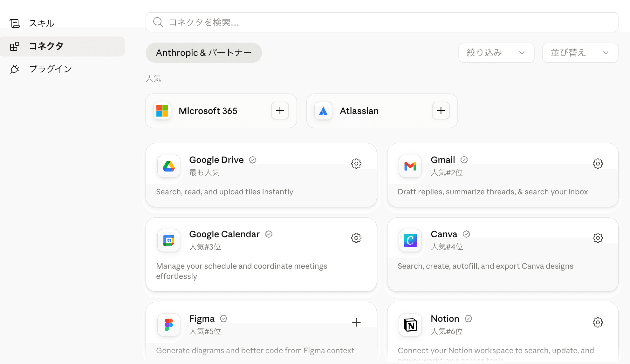Open Canva settings gear
The height and width of the screenshot is (364, 630).
click(x=598, y=238)
